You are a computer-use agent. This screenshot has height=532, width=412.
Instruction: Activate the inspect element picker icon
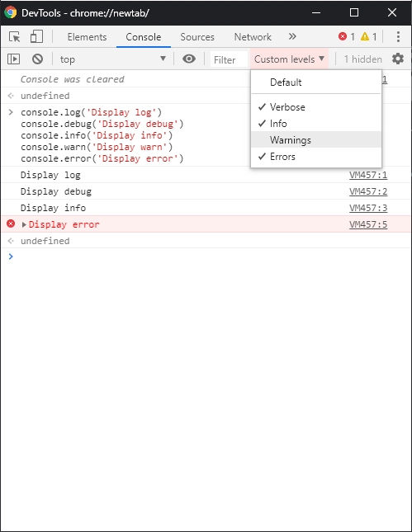(15, 36)
